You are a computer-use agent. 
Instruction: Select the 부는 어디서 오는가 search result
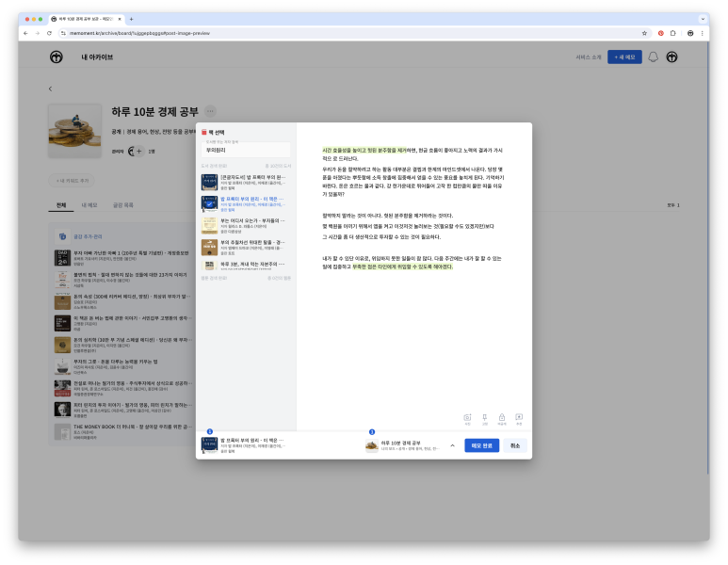(x=244, y=226)
